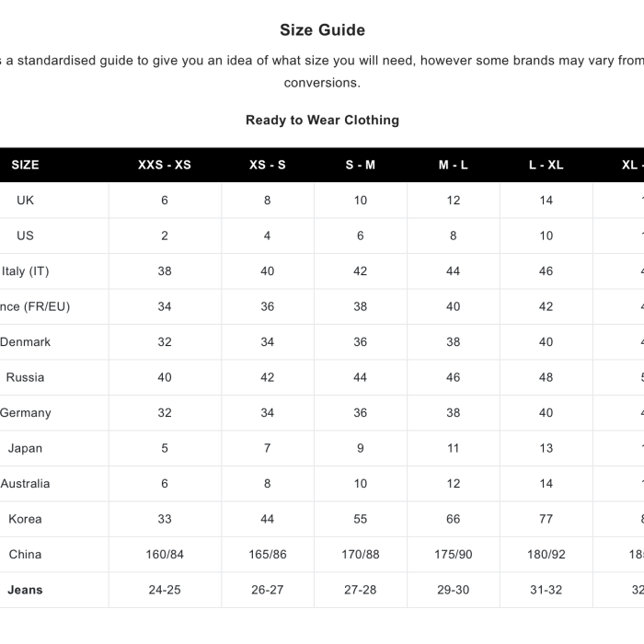
Task: Click the China 160/84 cell
Action: click(x=165, y=554)
